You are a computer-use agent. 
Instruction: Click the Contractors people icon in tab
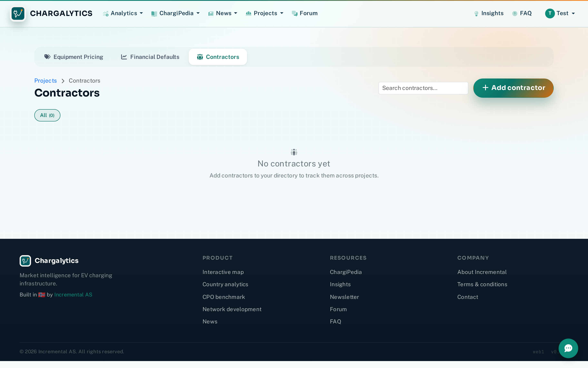pyautogui.click(x=200, y=57)
